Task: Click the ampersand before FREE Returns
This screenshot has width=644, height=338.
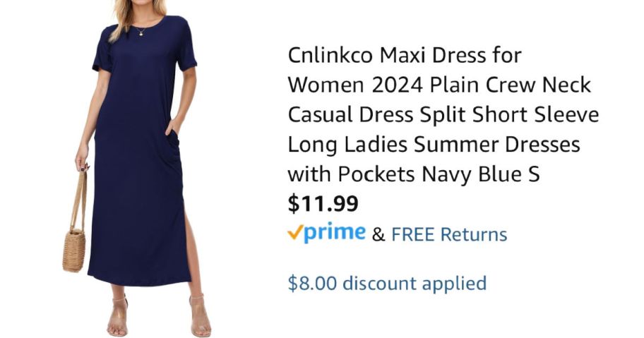Action: 378,235
